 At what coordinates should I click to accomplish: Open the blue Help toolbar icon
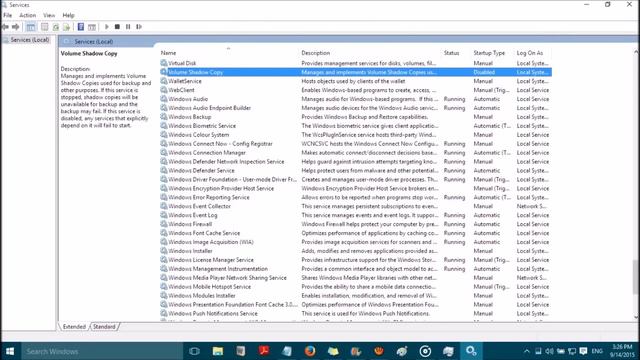(x=81, y=27)
